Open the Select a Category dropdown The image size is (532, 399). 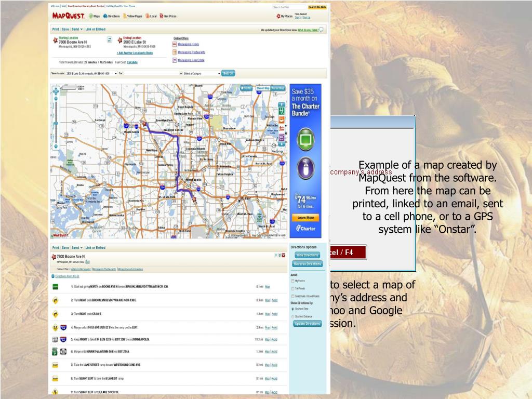point(219,73)
